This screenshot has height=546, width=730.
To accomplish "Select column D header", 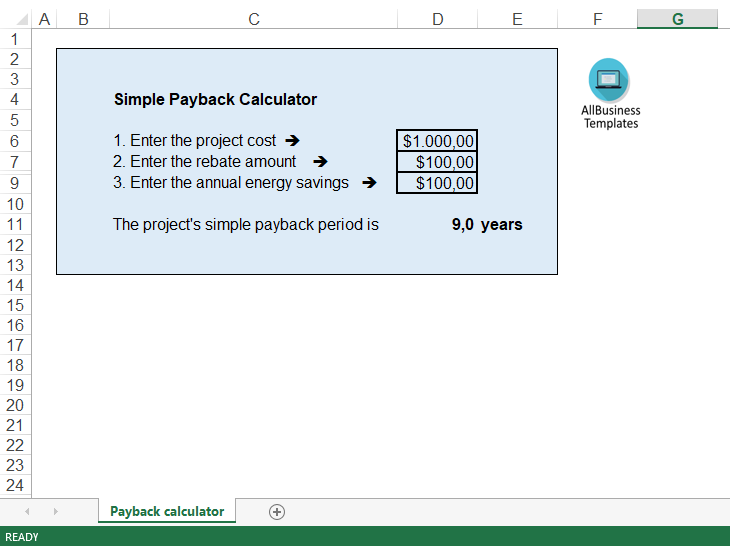I will click(x=438, y=19).
